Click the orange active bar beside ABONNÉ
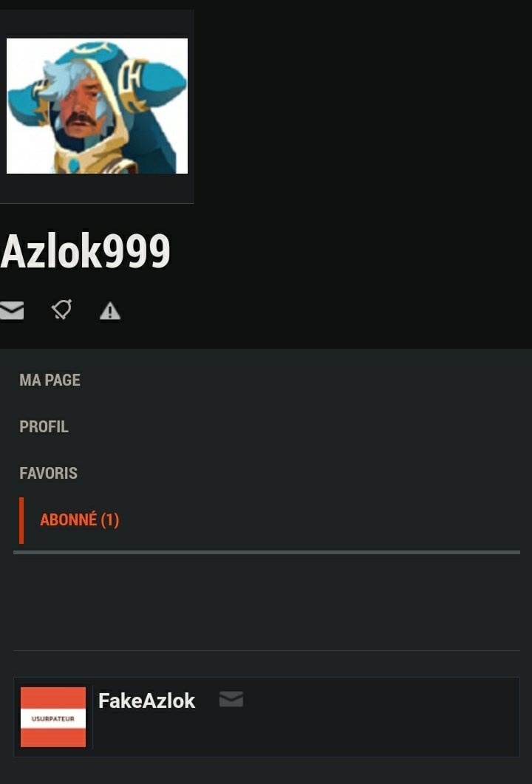 pos(21,520)
